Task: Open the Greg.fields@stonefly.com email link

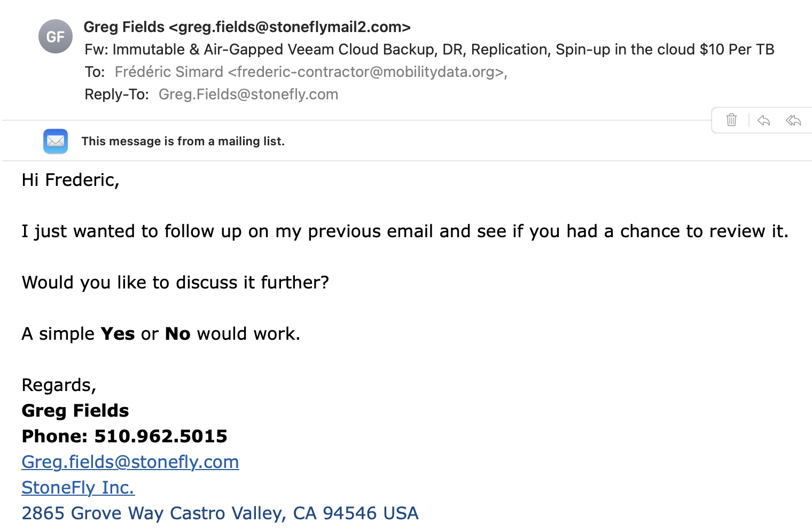Action: point(130,462)
